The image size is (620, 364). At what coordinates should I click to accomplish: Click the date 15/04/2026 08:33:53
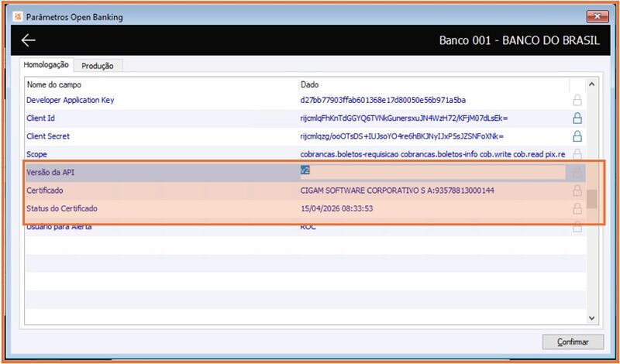coord(337,208)
